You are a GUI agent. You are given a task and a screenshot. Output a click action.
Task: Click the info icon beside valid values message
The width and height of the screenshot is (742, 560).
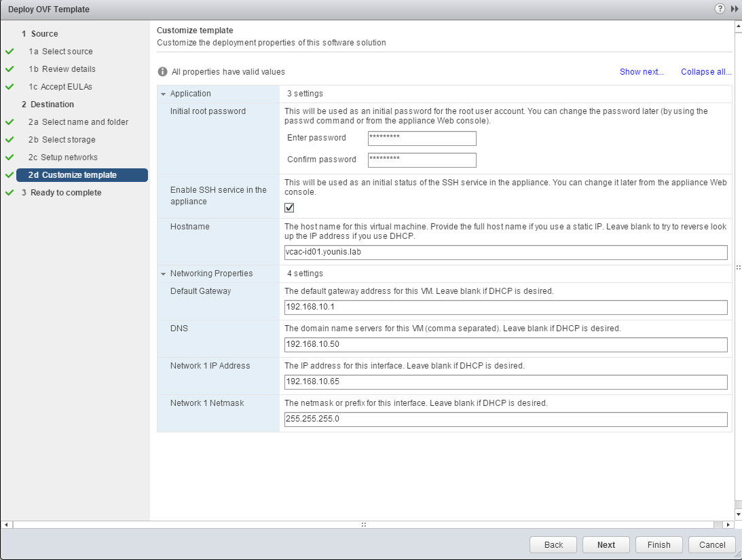point(162,72)
